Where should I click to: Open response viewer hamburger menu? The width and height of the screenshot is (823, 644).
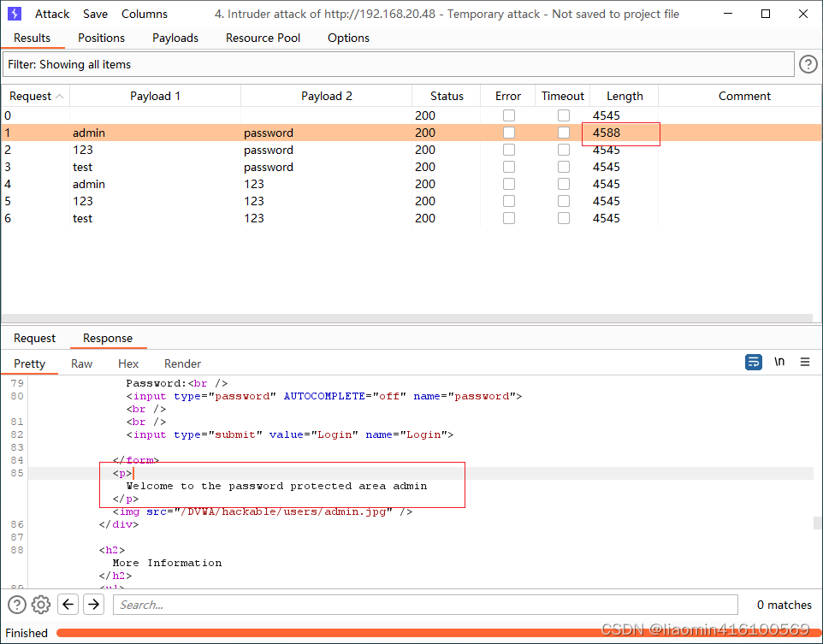pos(805,362)
